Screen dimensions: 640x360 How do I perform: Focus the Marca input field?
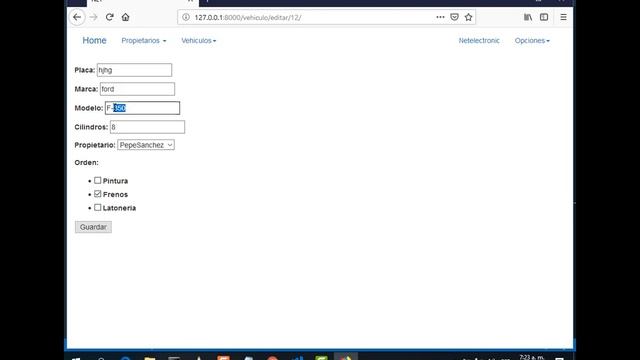(137, 89)
